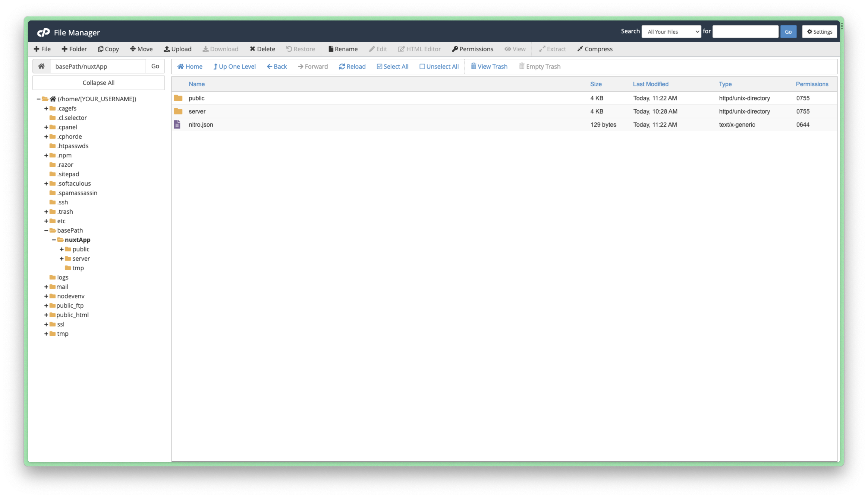Screen dimensions: 868x498
Task: Click the Collapse All button
Action: (98, 83)
